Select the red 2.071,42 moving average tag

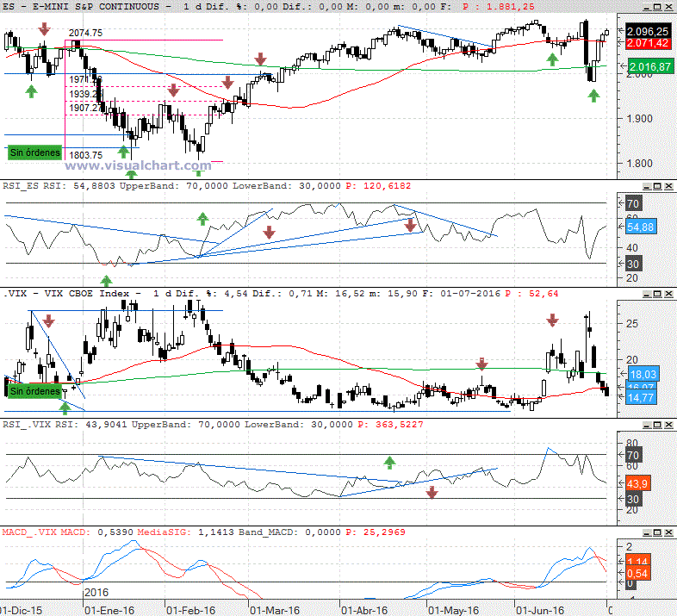coord(648,43)
